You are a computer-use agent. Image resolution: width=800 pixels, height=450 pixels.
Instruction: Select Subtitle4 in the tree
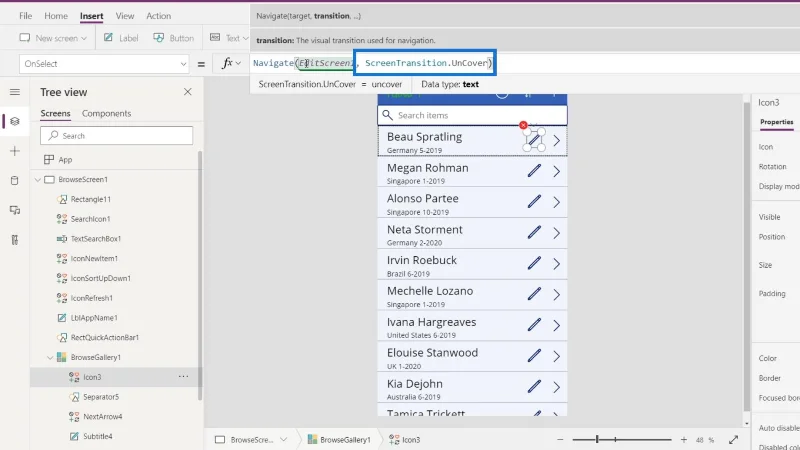click(x=97, y=436)
